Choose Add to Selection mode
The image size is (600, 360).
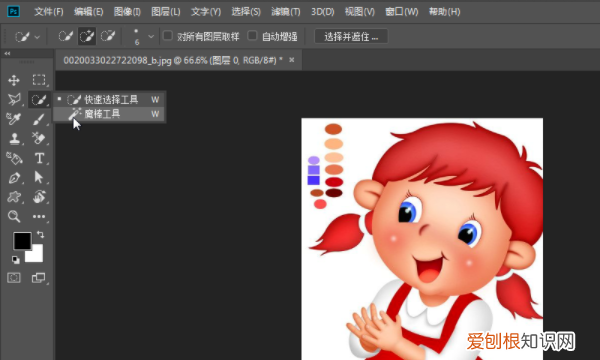87,36
